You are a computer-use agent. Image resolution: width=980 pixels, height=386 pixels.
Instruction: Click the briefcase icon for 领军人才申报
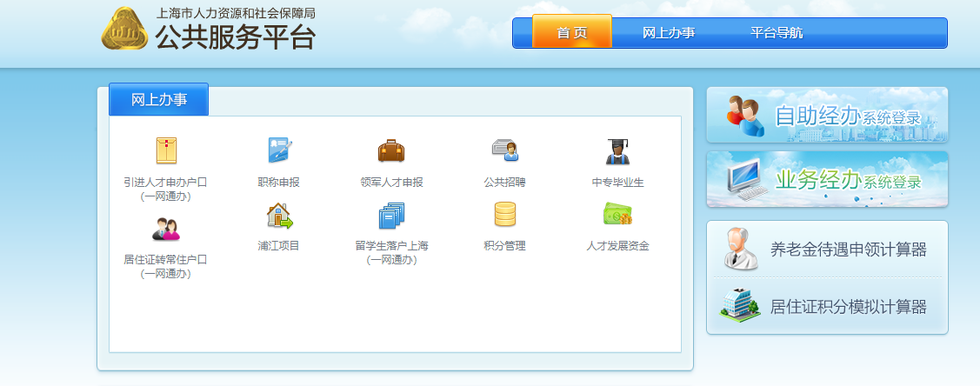tap(391, 150)
